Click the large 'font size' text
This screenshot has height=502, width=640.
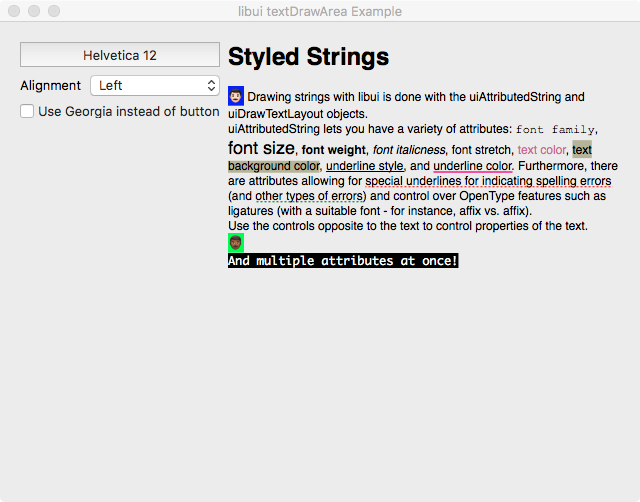pyautogui.click(x=261, y=148)
